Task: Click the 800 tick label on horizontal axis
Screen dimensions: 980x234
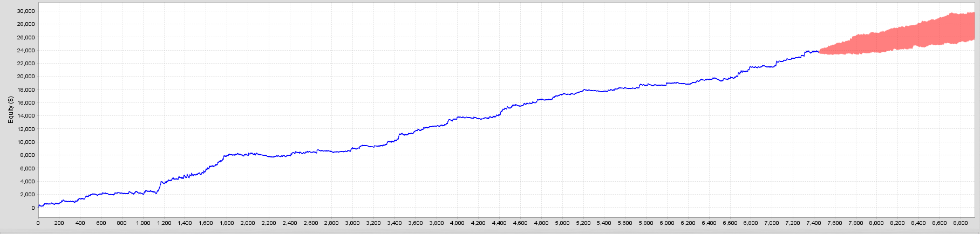Action: coord(122,223)
